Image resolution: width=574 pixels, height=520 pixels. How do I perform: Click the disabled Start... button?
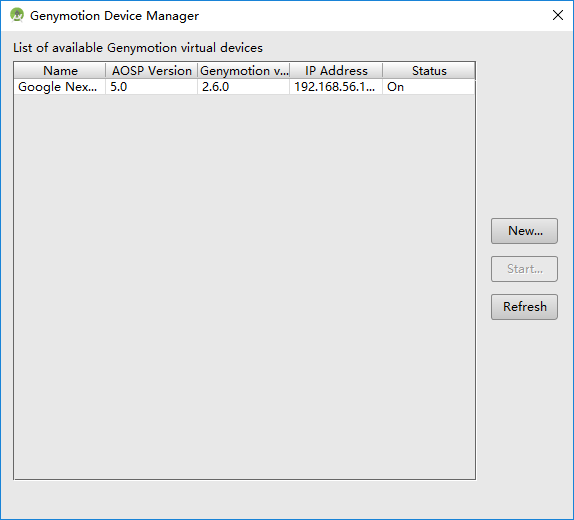pyautogui.click(x=524, y=269)
